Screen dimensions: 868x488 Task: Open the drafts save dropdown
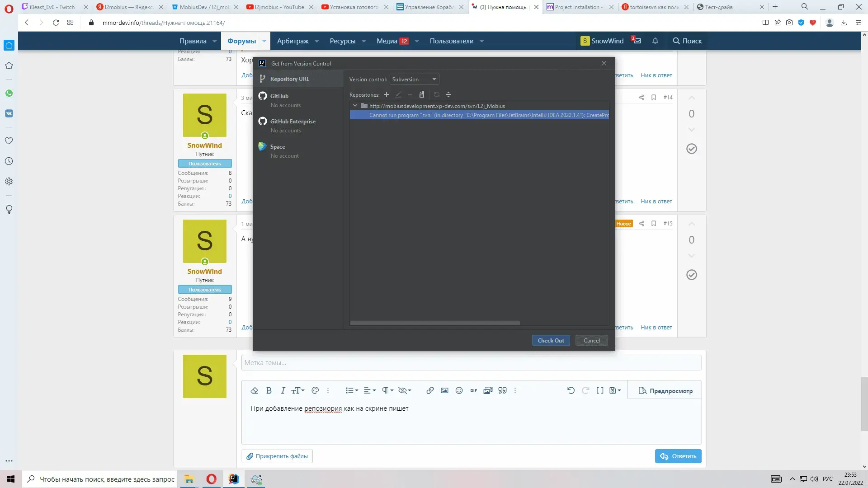615,391
